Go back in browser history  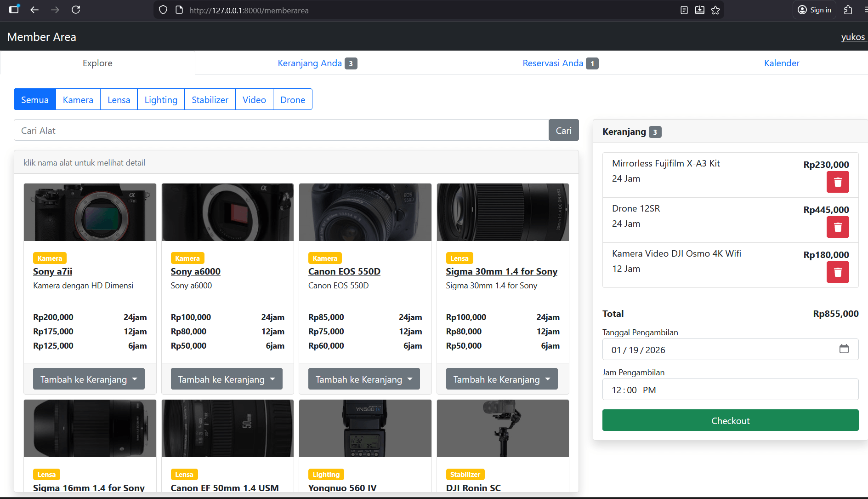click(x=34, y=10)
